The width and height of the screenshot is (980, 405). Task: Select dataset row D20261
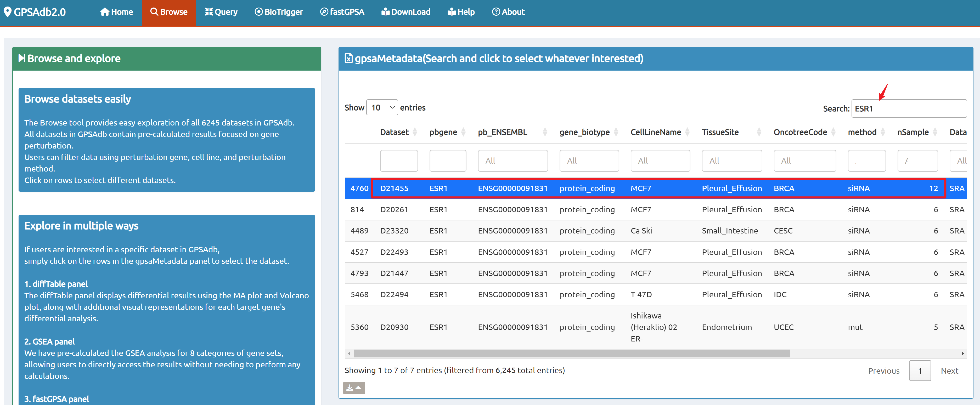[656, 209]
